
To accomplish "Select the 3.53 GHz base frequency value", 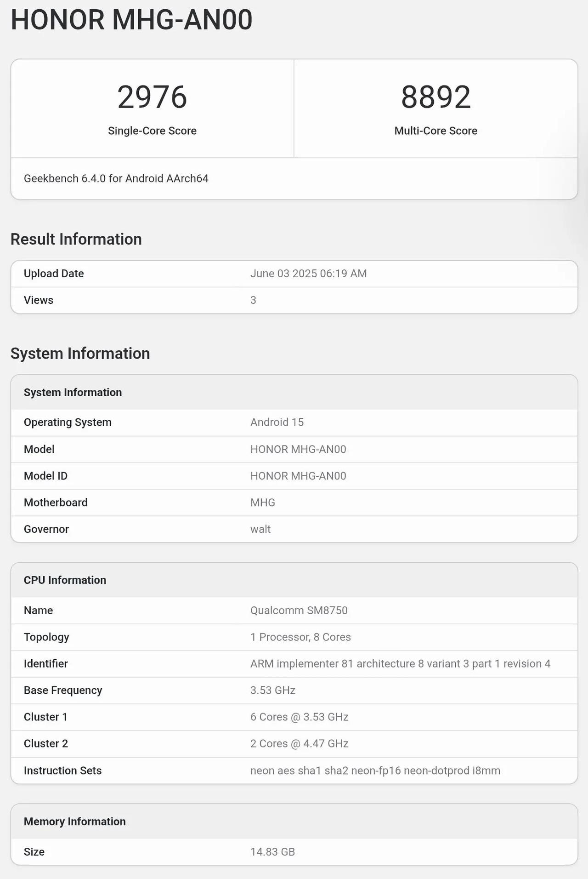I will 273,691.
